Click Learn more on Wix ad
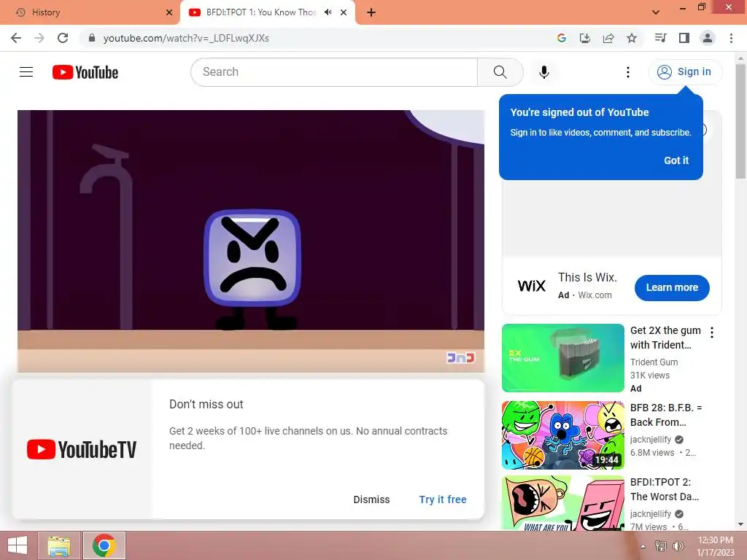Viewport: 747px width, 560px height. point(672,287)
